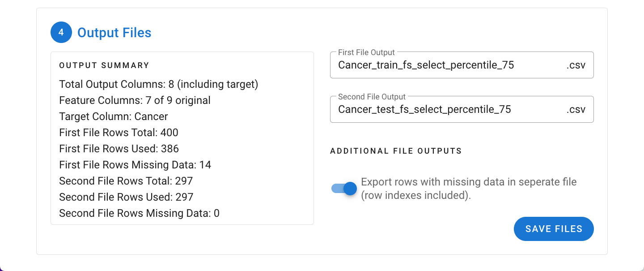Click Second File Rows Missing Data: 0
Screen dimensions: 644x271
139,213
